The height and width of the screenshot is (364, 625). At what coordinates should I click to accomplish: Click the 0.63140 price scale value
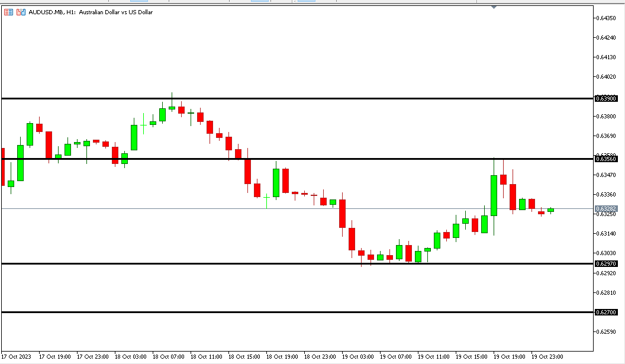coord(606,233)
